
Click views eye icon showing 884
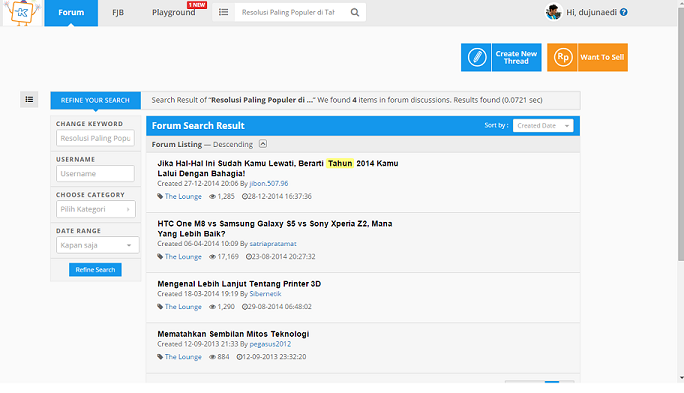pyautogui.click(x=212, y=357)
